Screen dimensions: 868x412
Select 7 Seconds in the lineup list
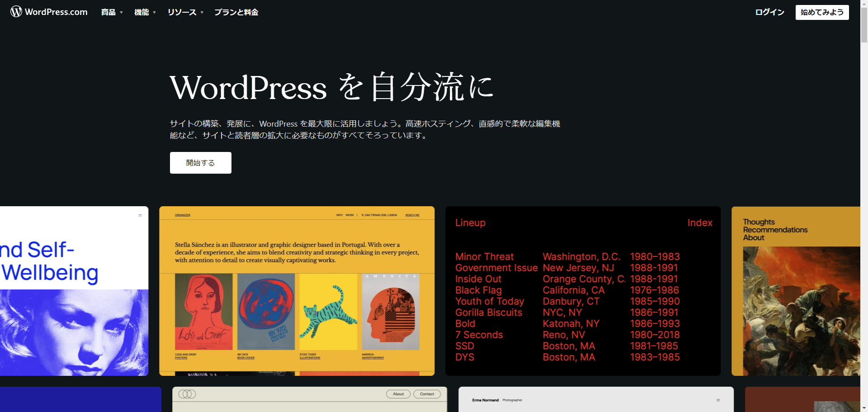(x=479, y=335)
